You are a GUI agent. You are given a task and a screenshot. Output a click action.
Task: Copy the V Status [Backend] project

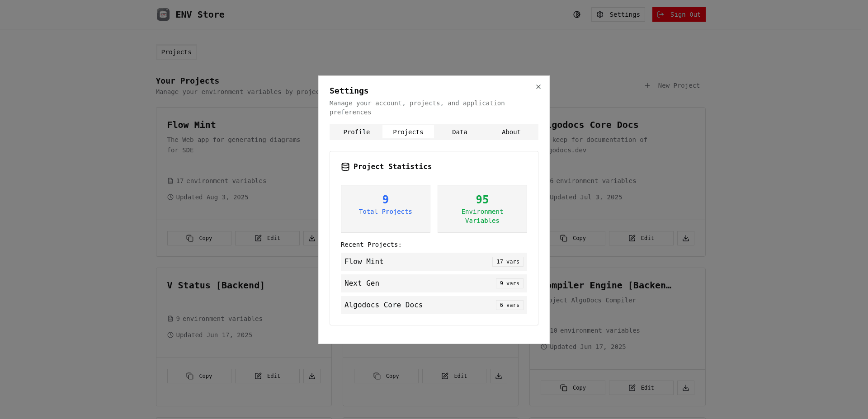point(199,376)
